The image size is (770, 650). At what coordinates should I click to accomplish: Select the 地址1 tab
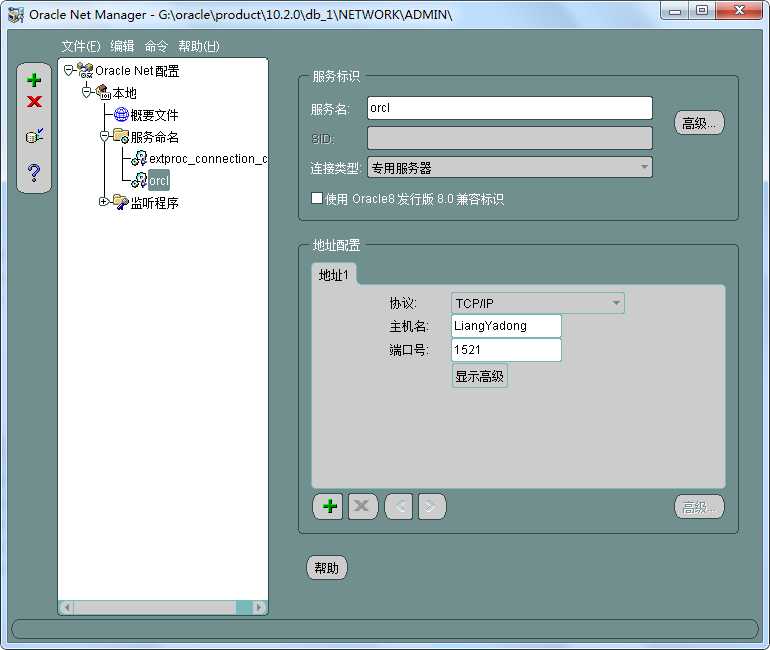click(x=334, y=274)
